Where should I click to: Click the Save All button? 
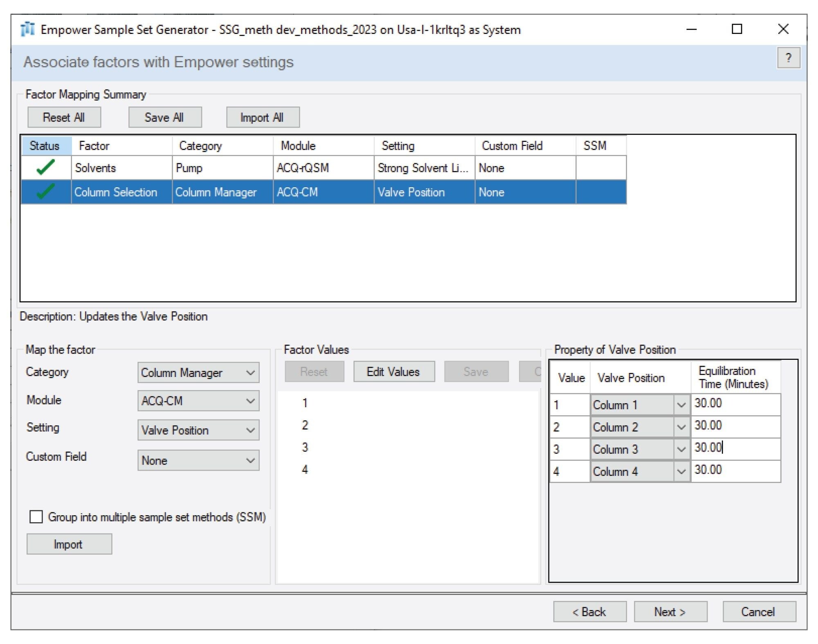pyautogui.click(x=165, y=117)
